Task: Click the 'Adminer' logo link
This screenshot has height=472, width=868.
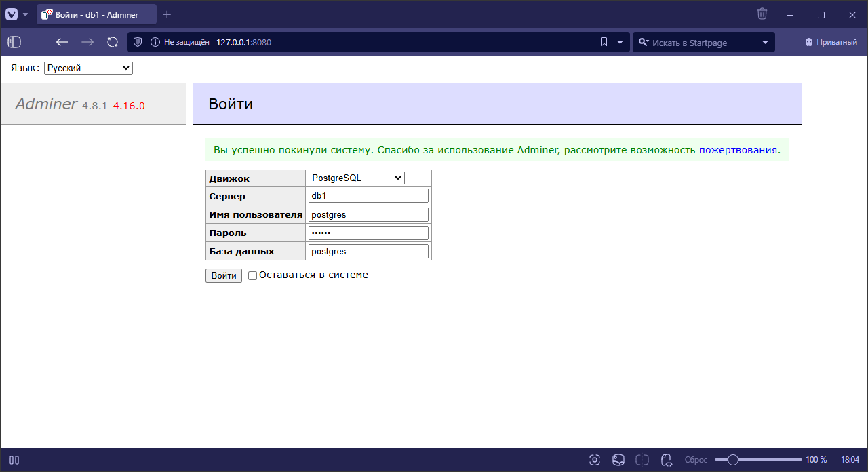Action: pyautogui.click(x=46, y=104)
